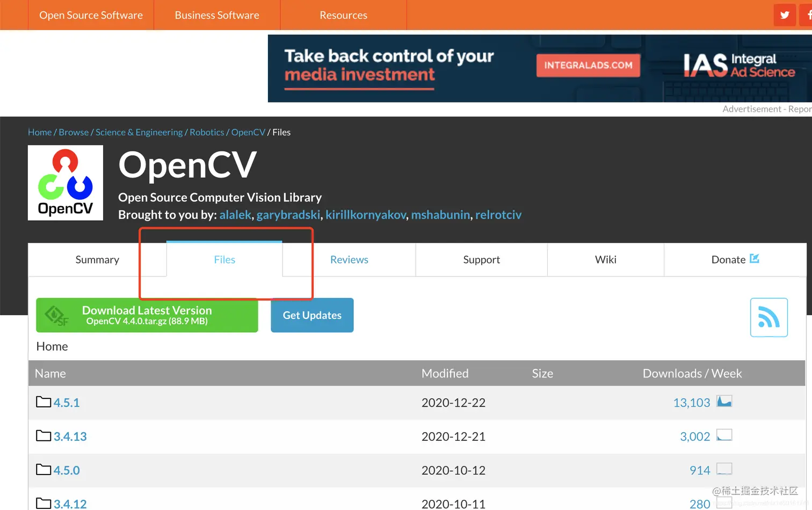This screenshot has width=812, height=510.
Task: Click the Facebook icon in the top bar
Action: (807, 15)
